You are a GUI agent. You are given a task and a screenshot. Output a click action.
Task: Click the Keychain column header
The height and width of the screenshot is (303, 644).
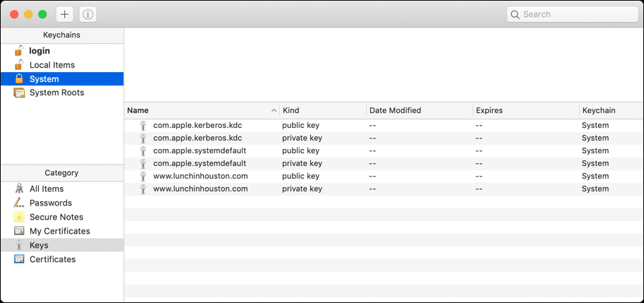[598, 111]
